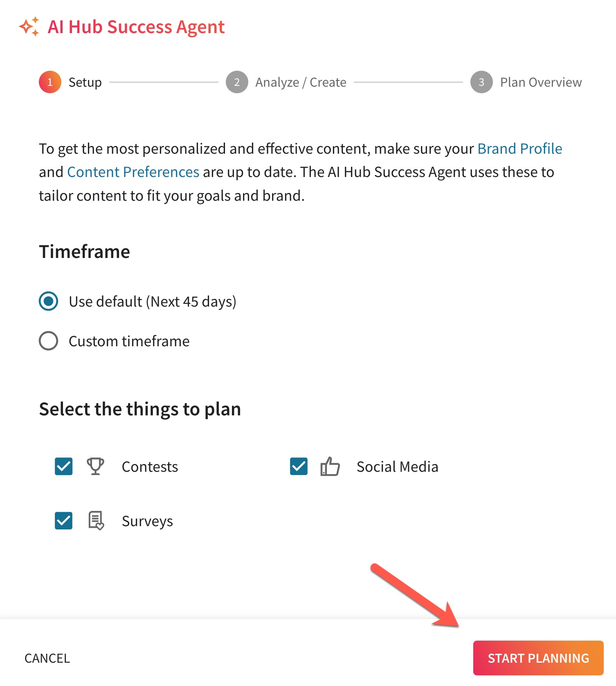Click the AI Hub Success Agent title
The image size is (616, 686).
click(x=136, y=27)
